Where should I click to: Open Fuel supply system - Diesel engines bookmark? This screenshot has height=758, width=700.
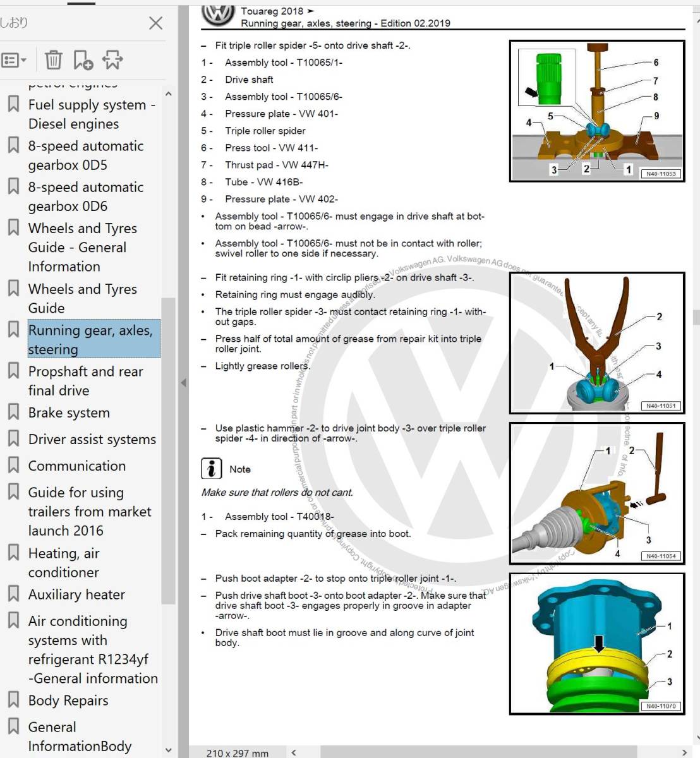point(92,114)
